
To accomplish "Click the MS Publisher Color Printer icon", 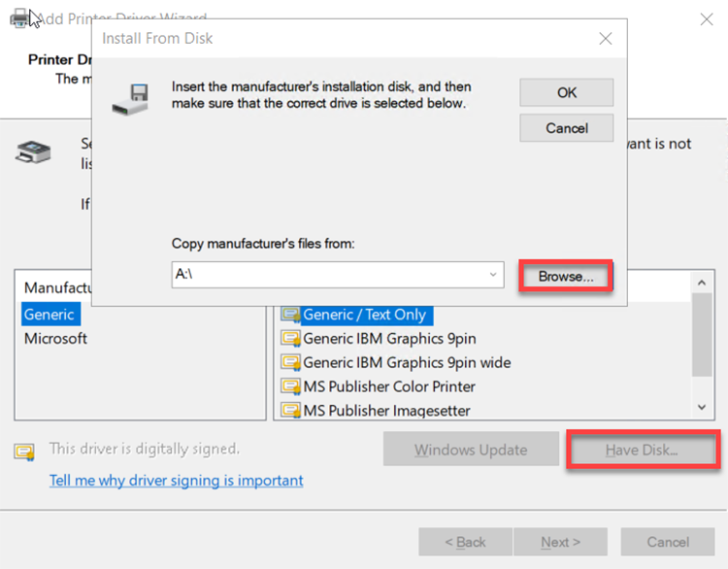I will (290, 386).
